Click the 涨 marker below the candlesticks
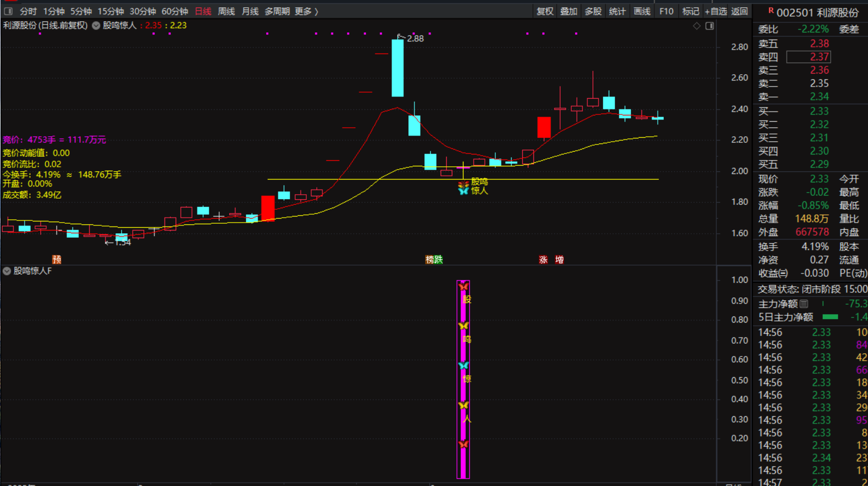868x486 pixels. (543, 259)
